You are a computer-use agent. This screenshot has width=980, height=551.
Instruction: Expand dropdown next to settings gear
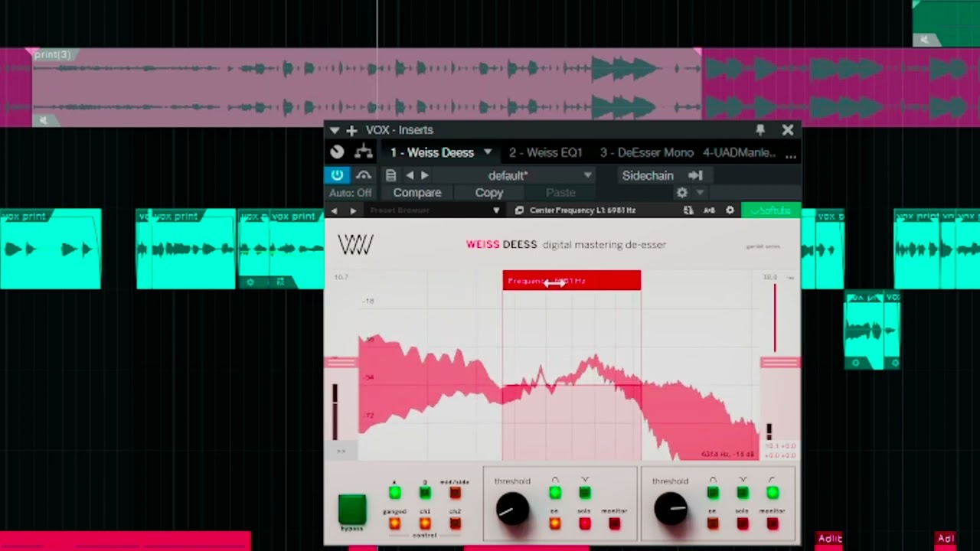click(700, 193)
